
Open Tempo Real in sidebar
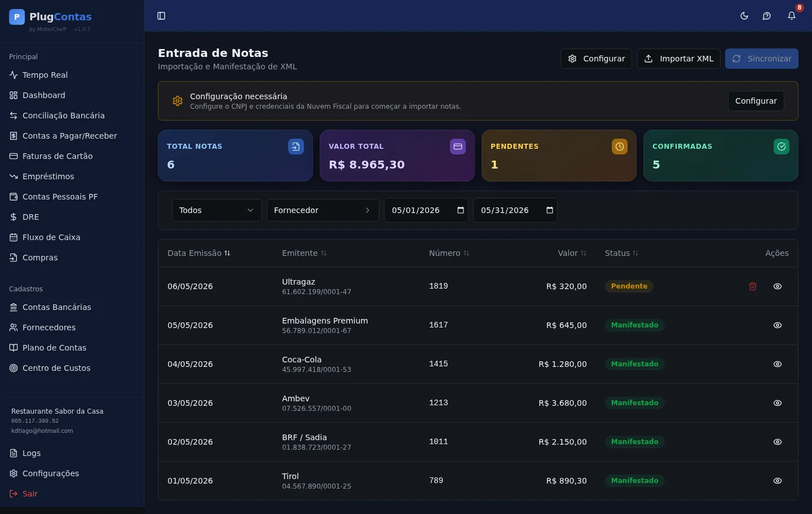[x=72, y=75]
